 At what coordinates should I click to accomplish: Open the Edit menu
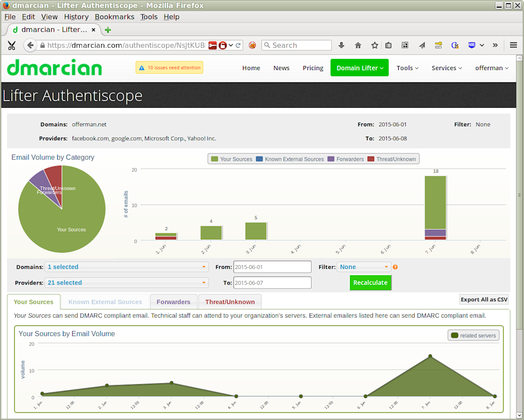[29, 17]
